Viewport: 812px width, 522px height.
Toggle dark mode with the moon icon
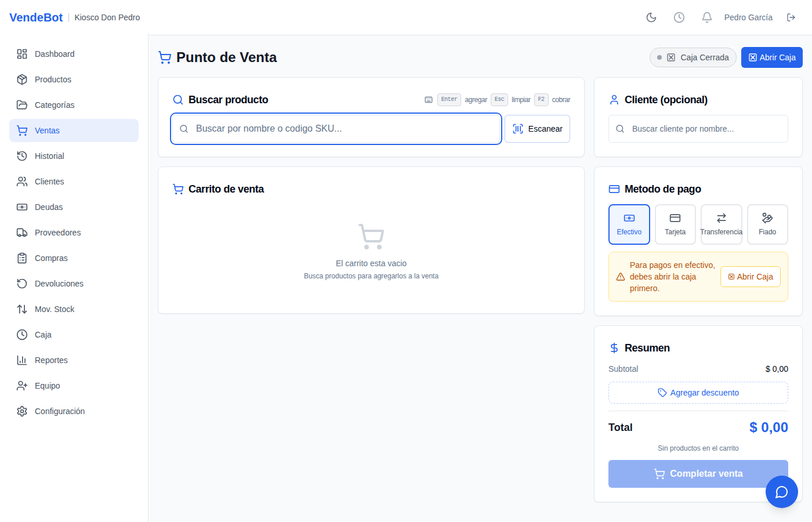[x=651, y=17]
